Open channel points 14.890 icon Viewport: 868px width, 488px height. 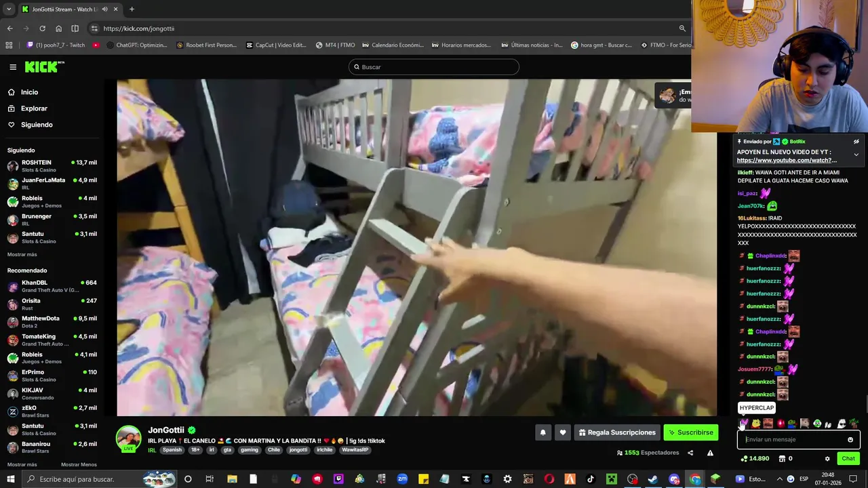pos(755,459)
